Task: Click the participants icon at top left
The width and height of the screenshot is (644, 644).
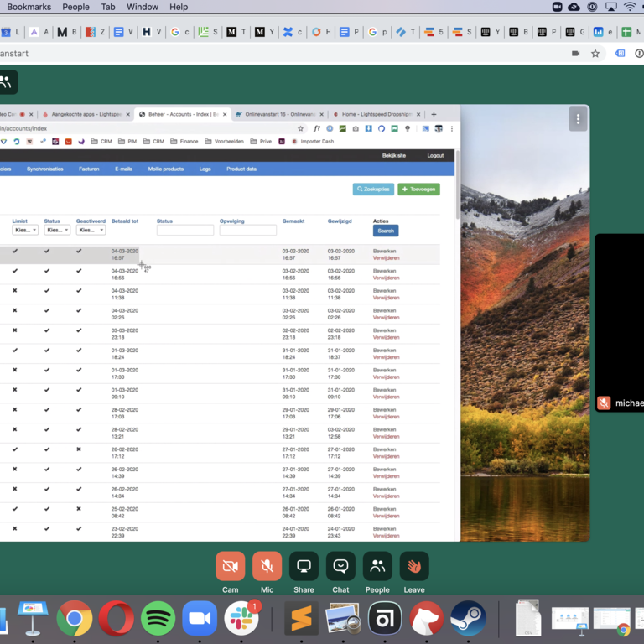Action: coord(7,82)
